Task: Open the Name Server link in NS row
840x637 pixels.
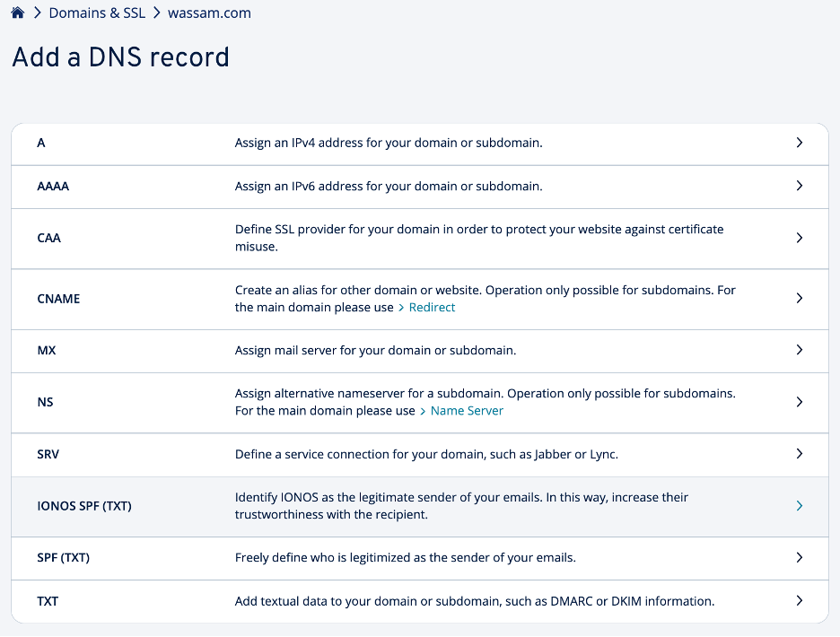Action: pyautogui.click(x=467, y=411)
